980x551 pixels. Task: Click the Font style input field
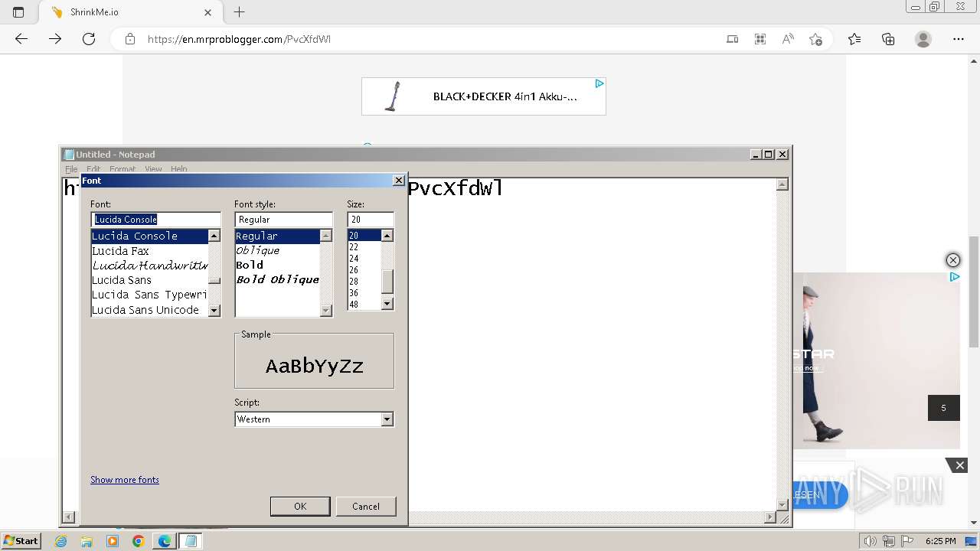[283, 220]
